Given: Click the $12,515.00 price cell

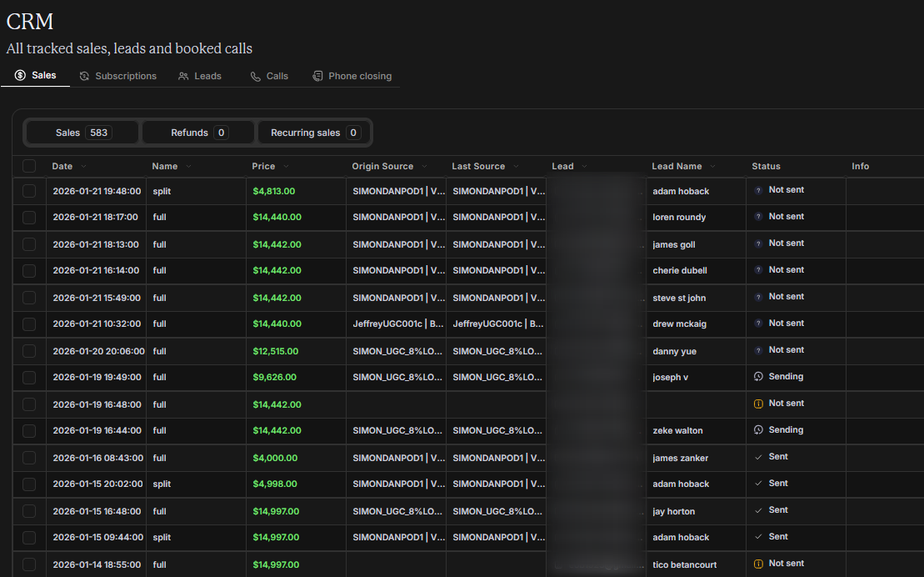Looking at the screenshot, I should [x=275, y=351].
